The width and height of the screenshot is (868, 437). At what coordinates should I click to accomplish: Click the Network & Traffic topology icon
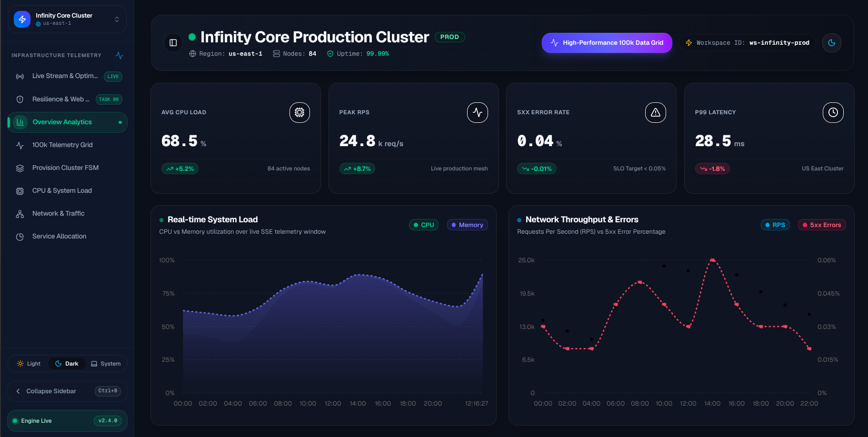[x=20, y=214]
